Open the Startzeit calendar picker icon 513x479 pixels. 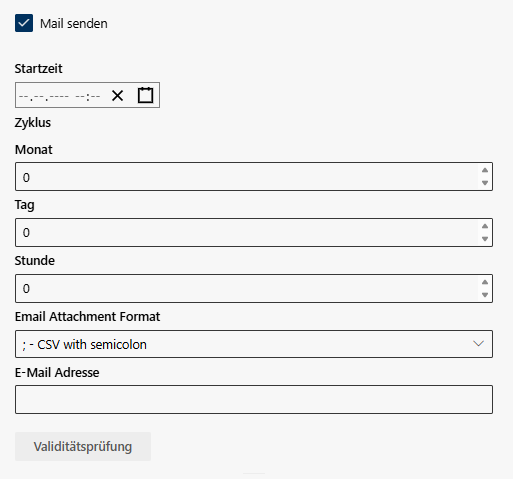tap(146, 95)
